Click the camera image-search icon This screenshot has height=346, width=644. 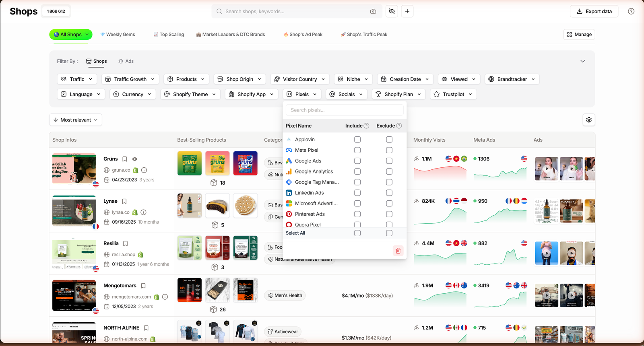click(x=373, y=11)
